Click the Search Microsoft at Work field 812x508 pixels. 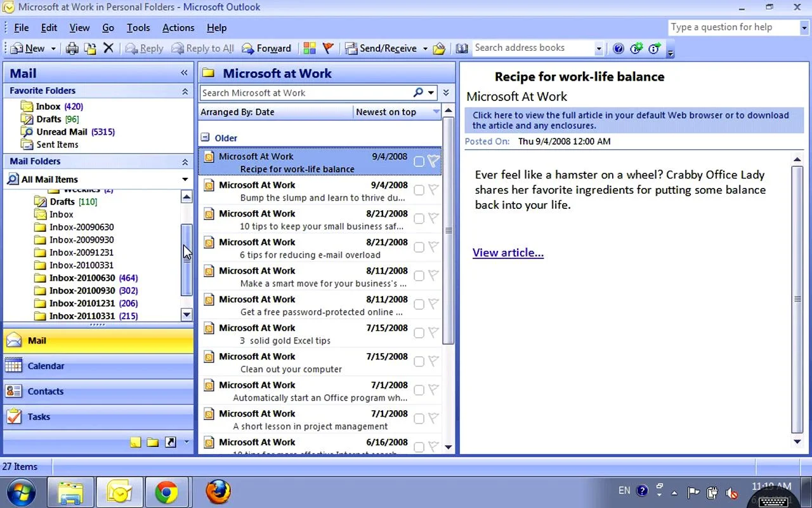click(306, 93)
